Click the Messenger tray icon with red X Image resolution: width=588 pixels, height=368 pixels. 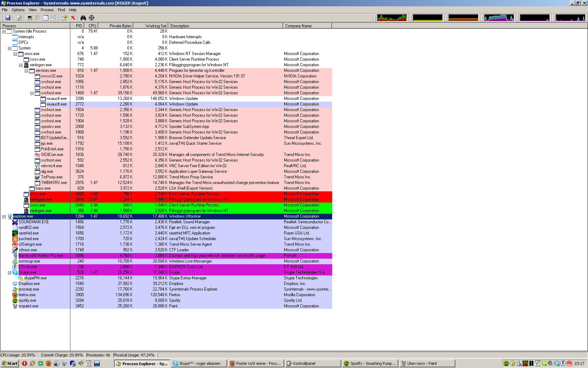click(519, 363)
